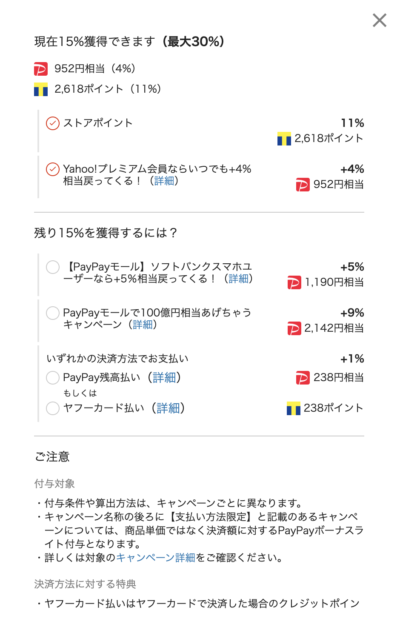
Task: Click the T-point icon beside 2,618ポイント (11%)
Action: click(x=41, y=89)
